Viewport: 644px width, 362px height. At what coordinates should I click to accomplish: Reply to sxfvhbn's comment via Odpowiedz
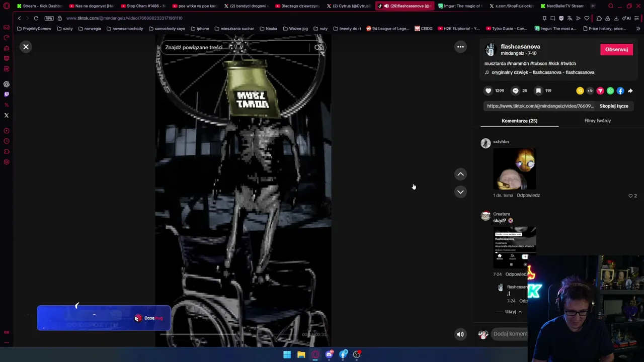528,195
